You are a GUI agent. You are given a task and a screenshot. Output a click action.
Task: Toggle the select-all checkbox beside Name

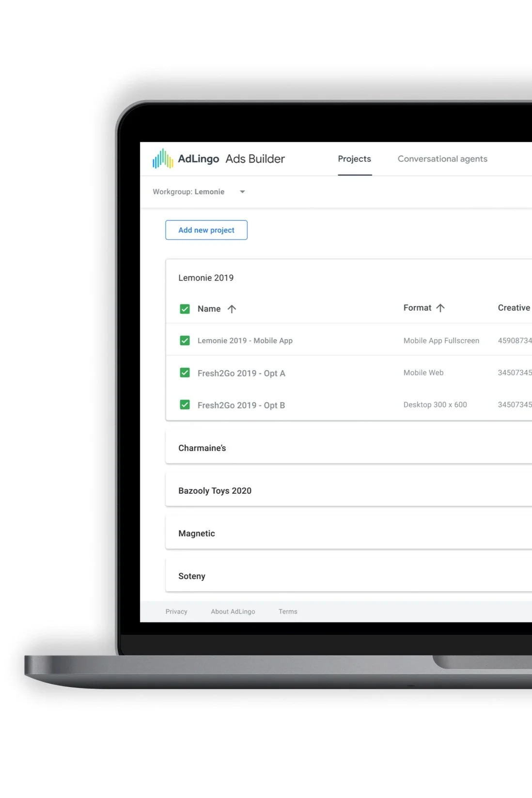pyautogui.click(x=185, y=309)
